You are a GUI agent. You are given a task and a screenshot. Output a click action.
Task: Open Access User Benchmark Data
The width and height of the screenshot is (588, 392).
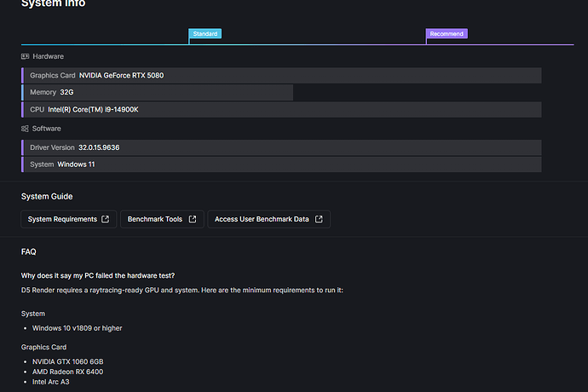tap(269, 219)
